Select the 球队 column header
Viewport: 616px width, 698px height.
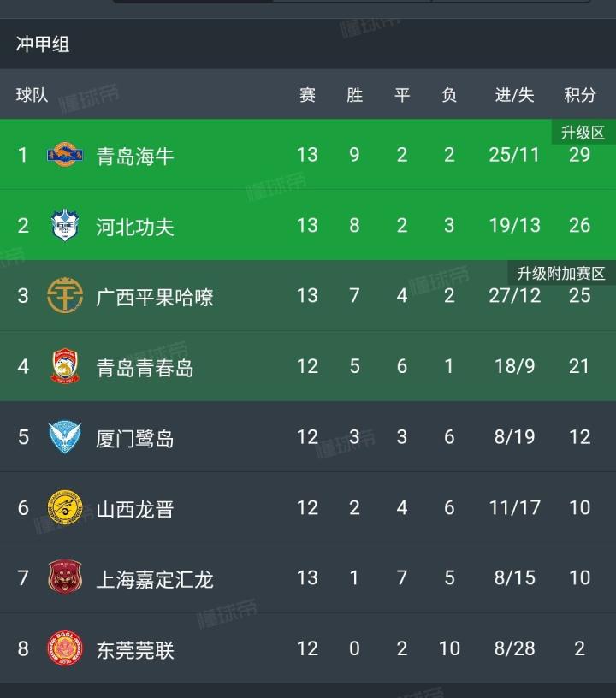(x=33, y=95)
